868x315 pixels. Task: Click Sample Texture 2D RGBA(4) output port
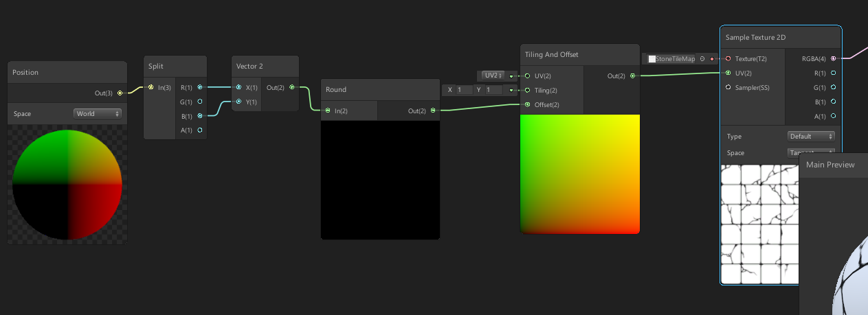point(834,59)
